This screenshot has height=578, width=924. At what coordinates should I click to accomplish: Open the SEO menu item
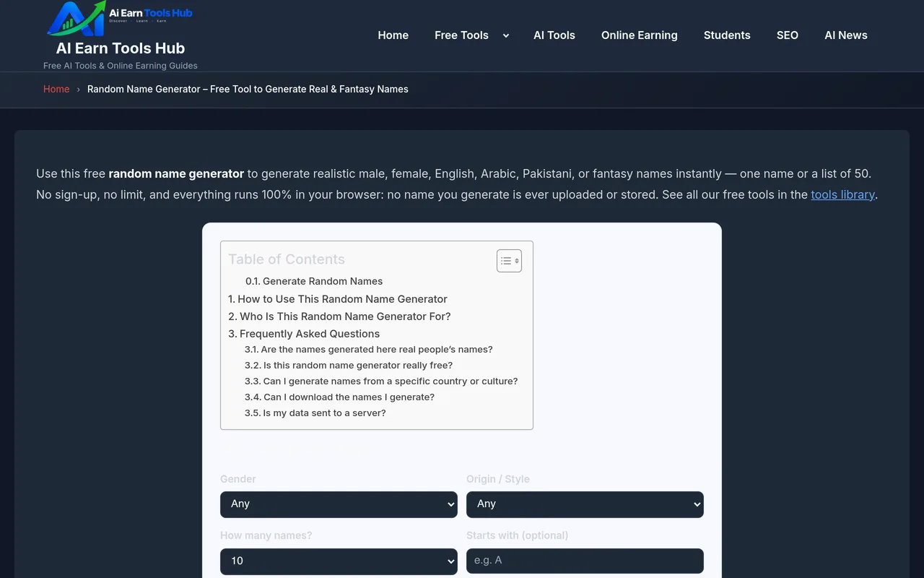pyautogui.click(x=788, y=35)
